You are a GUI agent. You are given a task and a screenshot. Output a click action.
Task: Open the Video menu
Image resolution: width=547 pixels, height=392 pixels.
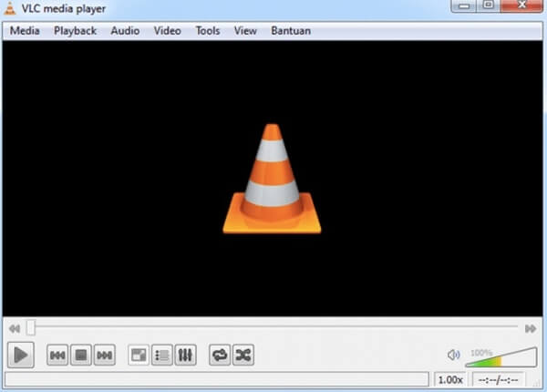168,31
